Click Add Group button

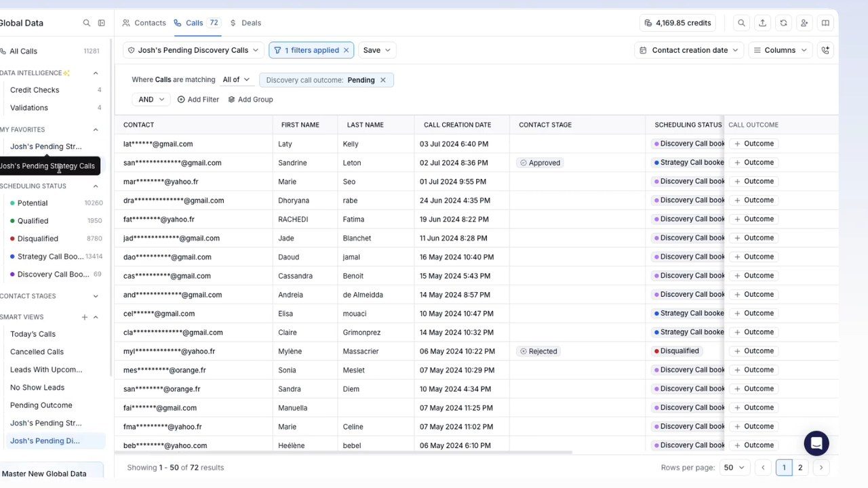tap(250, 100)
